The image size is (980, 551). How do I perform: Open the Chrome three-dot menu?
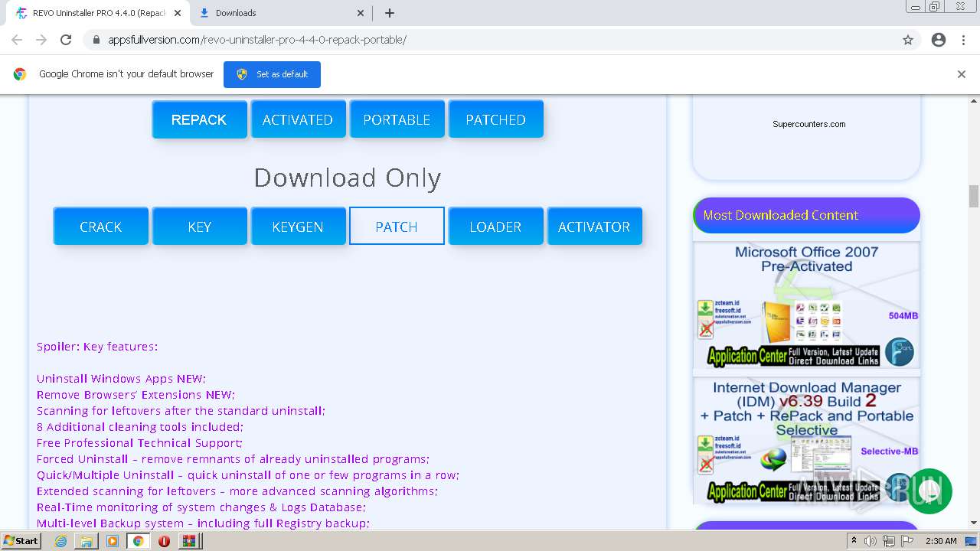[963, 40]
